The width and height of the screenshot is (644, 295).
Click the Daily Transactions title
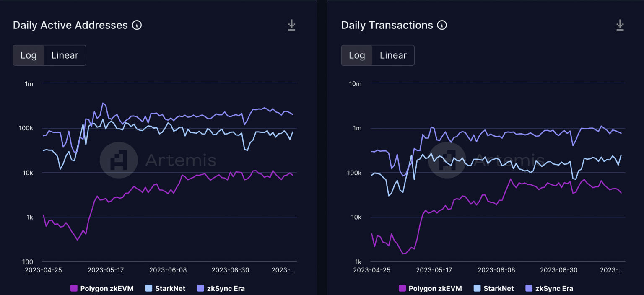pyautogui.click(x=387, y=25)
